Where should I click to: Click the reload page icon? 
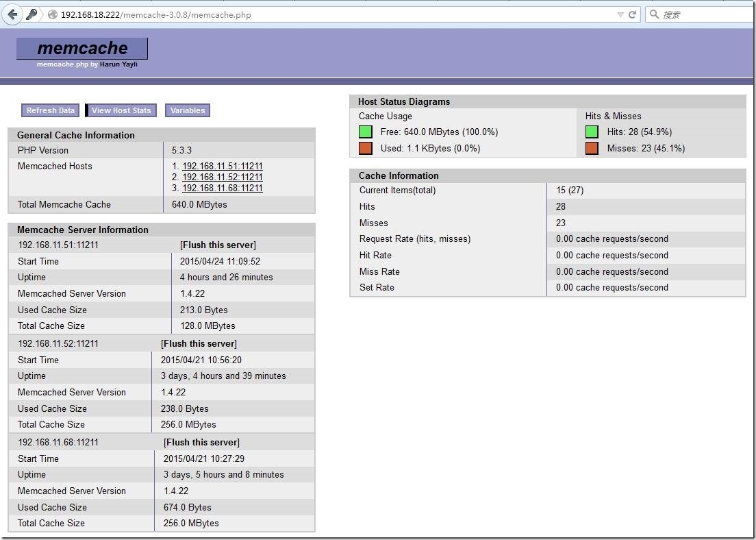633,14
